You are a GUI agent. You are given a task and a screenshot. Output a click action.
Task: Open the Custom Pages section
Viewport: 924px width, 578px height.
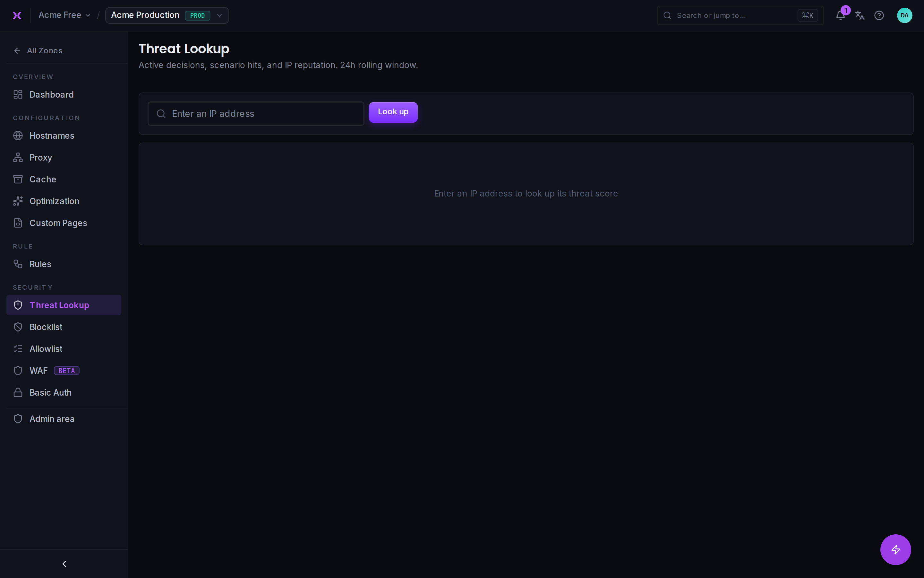coord(64,223)
